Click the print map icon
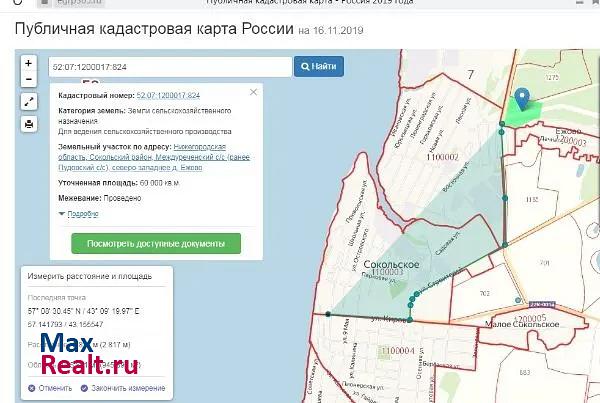Viewport: 600px width, 403px height. point(29,123)
